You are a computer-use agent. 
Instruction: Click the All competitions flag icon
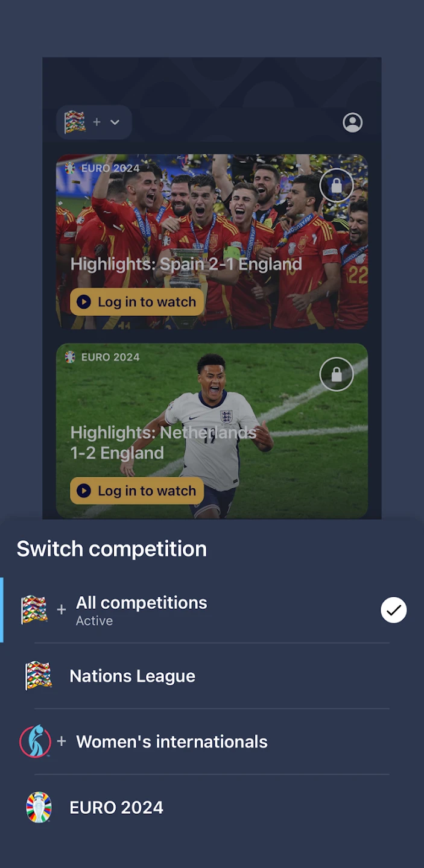pyautogui.click(x=34, y=609)
